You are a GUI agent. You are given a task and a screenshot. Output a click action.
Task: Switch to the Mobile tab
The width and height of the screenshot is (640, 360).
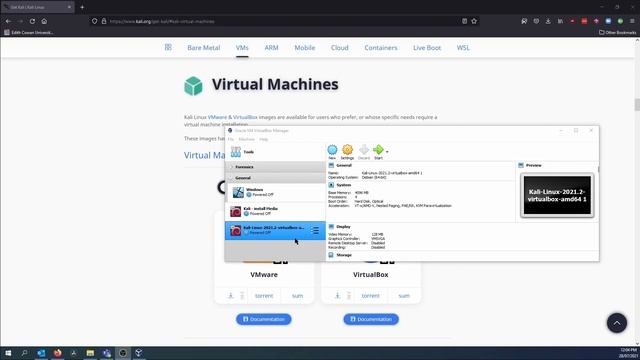click(305, 48)
